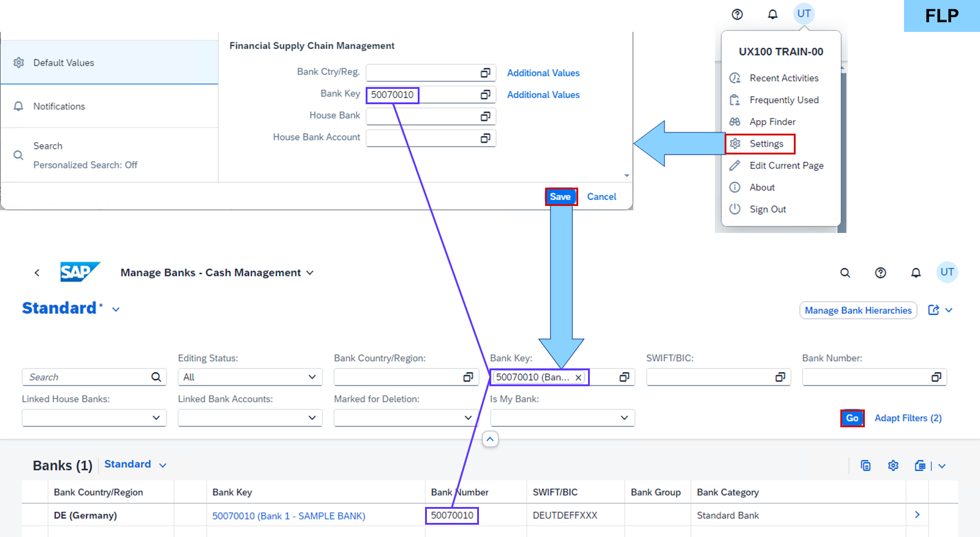Open the DE (Germany) row navigation arrow

[x=917, y=515]
